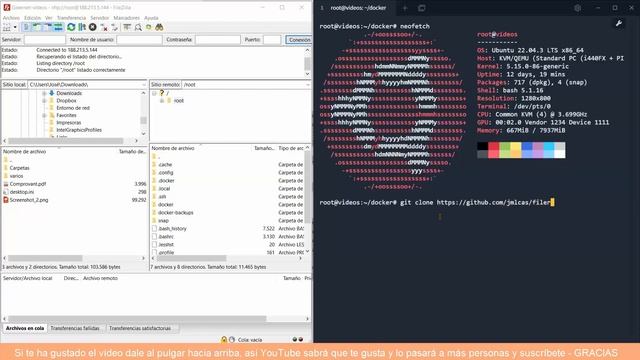The image size is (640, 360).
Task: Open the Sitio remoto path dropdown
Action: tap(308, 84)
